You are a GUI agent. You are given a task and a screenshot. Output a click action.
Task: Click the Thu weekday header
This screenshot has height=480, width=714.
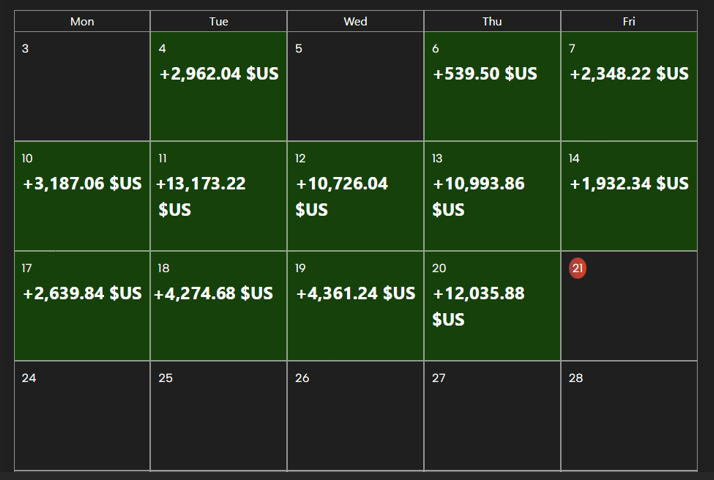click(492, 21)
